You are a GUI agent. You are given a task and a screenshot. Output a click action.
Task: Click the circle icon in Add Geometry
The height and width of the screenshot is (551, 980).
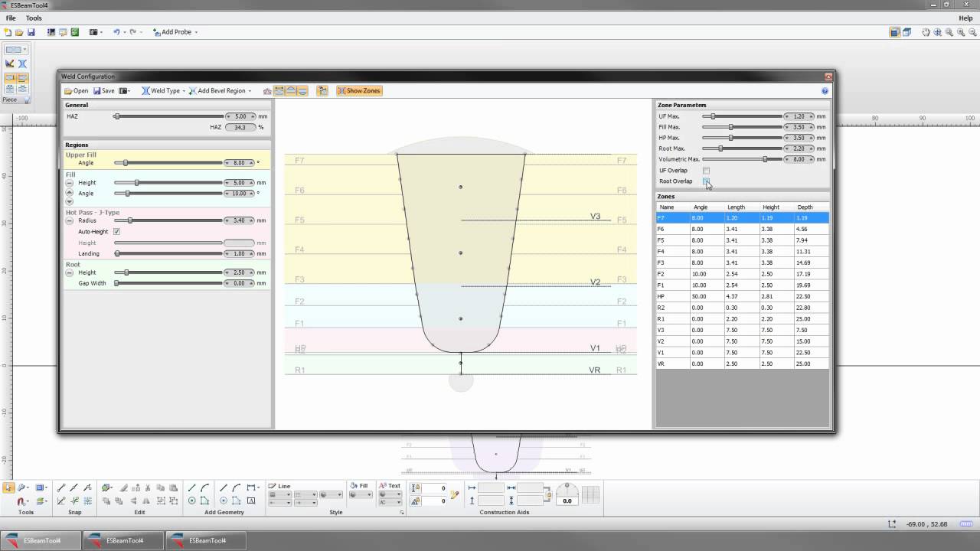192,501
